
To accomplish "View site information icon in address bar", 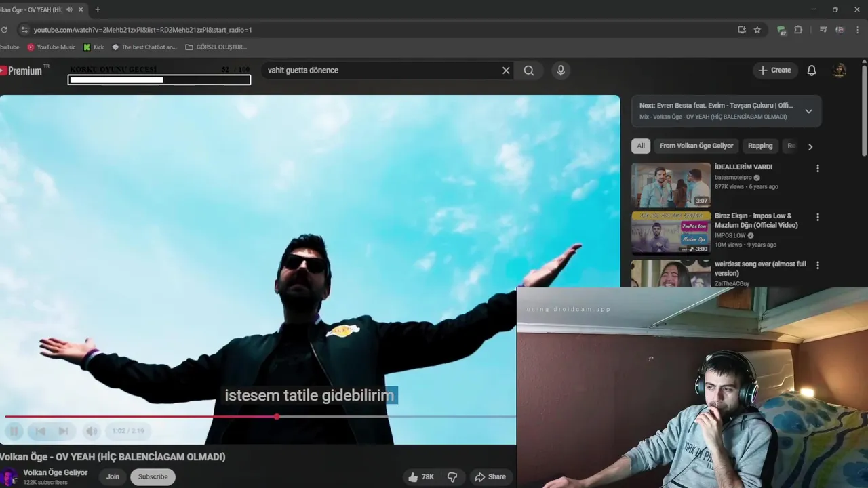I will click(24, 30).
